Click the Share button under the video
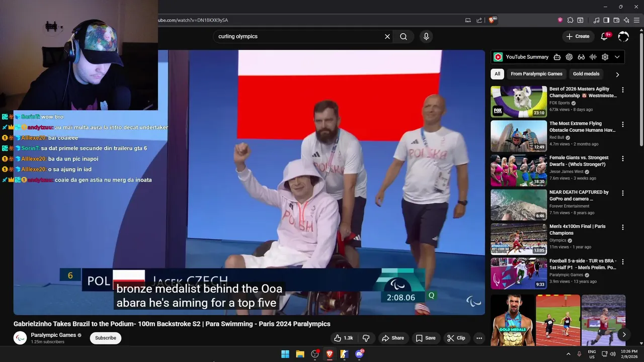 click(x=393, y=338)
